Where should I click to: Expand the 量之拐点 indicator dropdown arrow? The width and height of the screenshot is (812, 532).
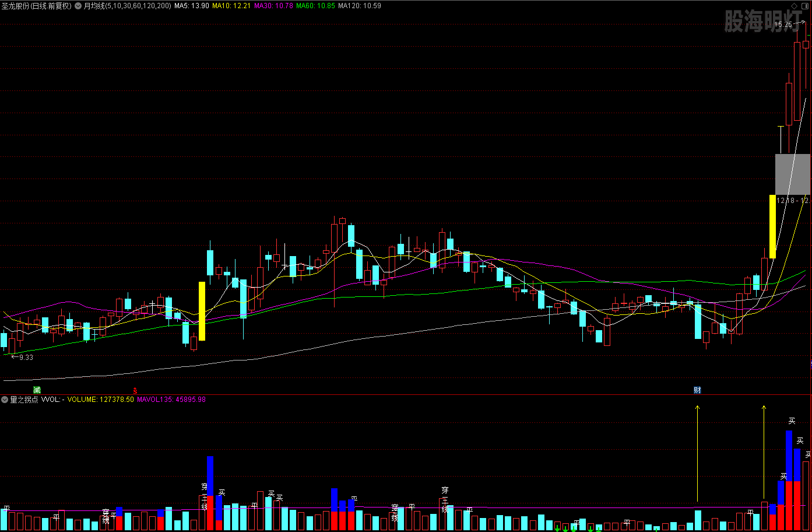[5, 400]
